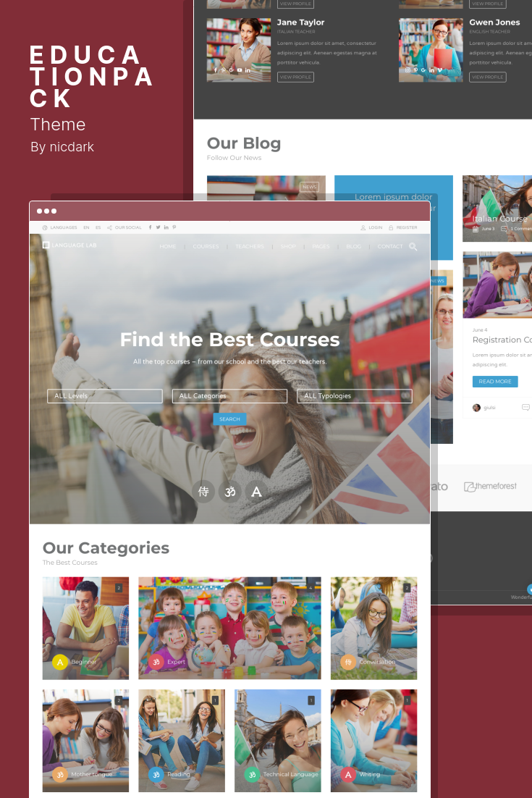Go to the COURSES menu item
Image resolution: width=532 pixels, height=798 pixels.
click(206, 246)
